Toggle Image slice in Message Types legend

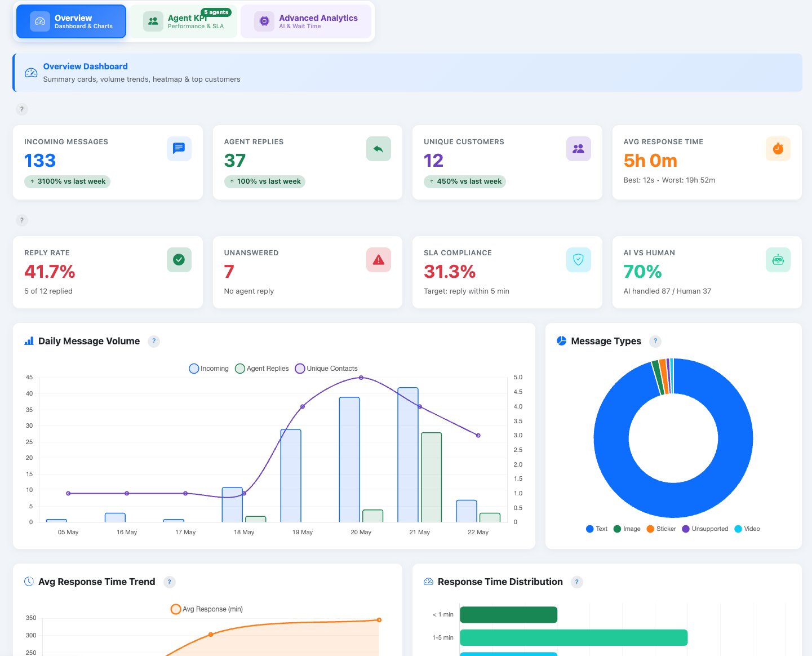click(627, 529)
